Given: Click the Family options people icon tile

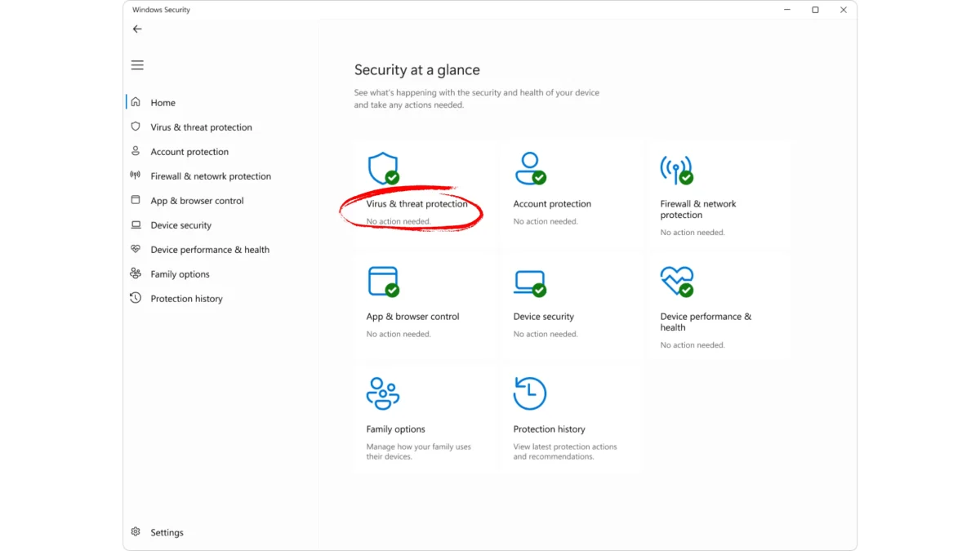Looking at the screenshot, I should 382,393.
